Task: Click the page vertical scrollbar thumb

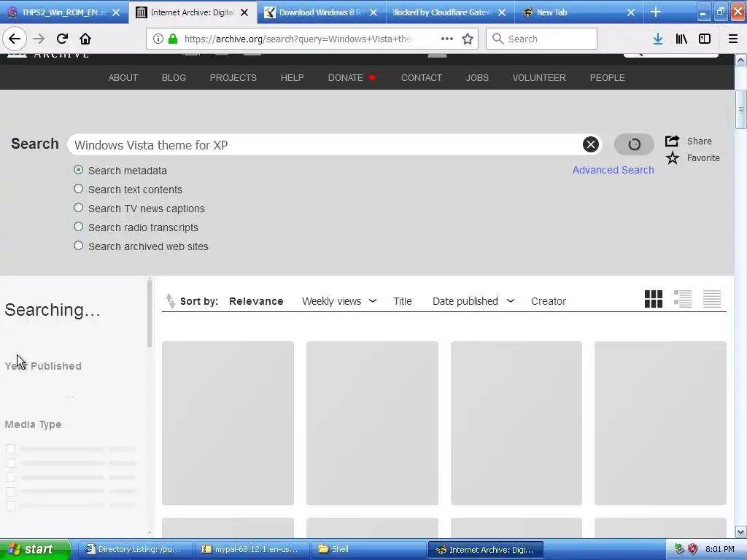Action: (x=741, y=109)
